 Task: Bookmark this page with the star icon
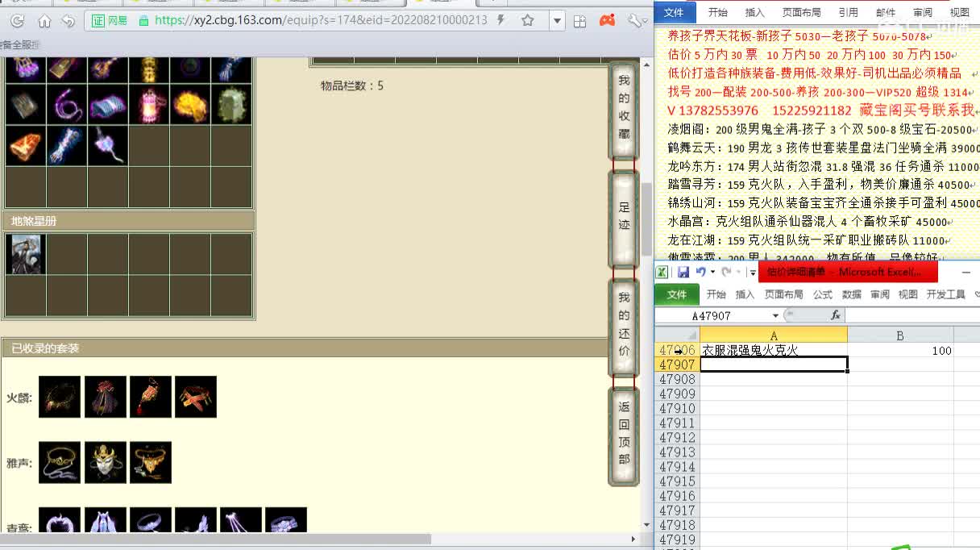coord(527,20)
